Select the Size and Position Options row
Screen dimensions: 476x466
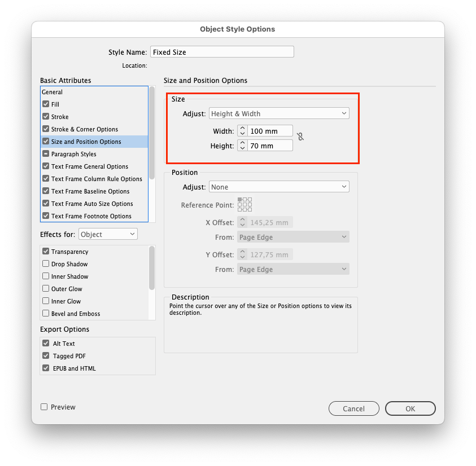click(94, 142)
